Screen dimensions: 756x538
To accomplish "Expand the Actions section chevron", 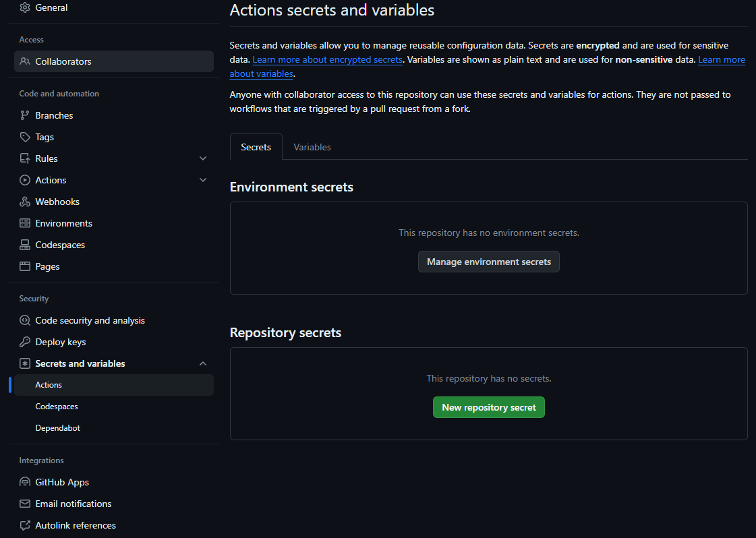I will click(203, 180).
